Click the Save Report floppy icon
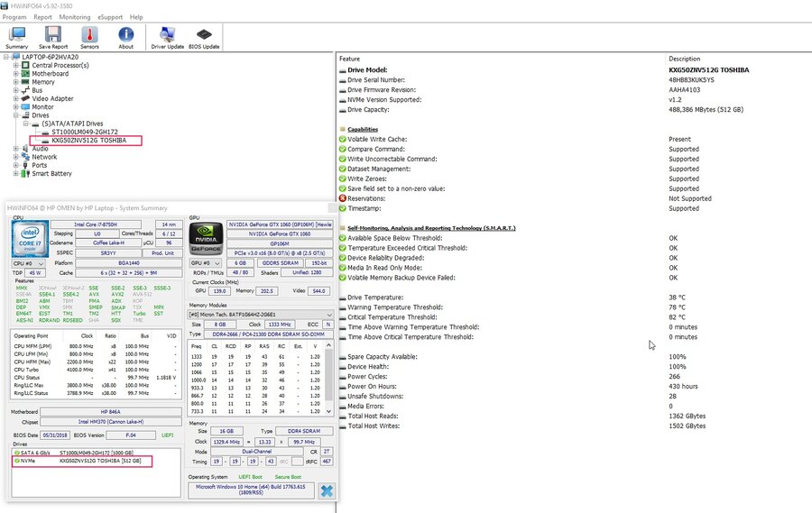 [53, 37]
